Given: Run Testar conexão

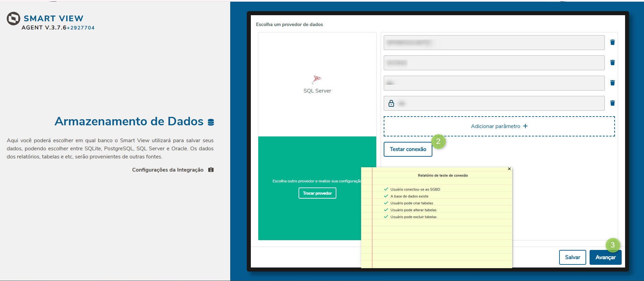Looking at the screenshot, I should 408,149.
